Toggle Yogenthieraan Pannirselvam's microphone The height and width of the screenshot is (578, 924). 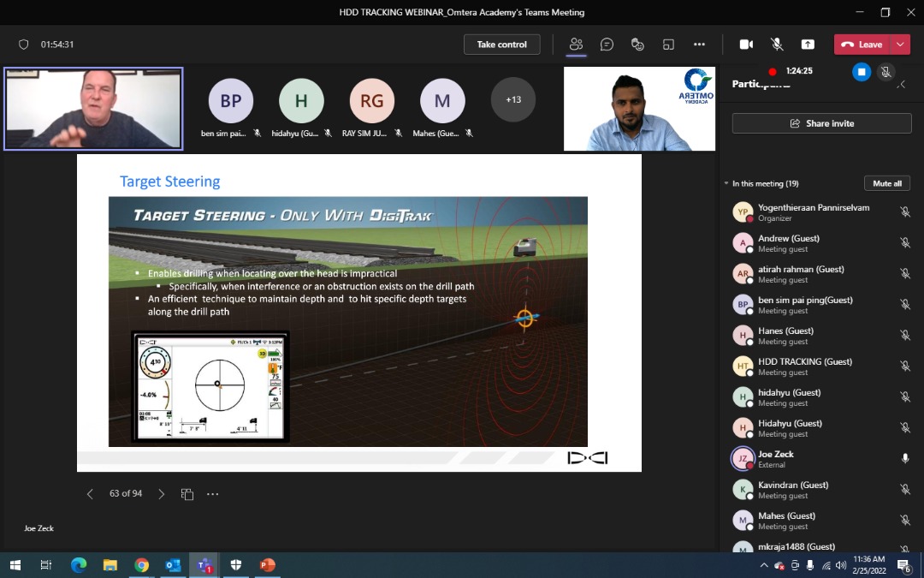(905, 212)
